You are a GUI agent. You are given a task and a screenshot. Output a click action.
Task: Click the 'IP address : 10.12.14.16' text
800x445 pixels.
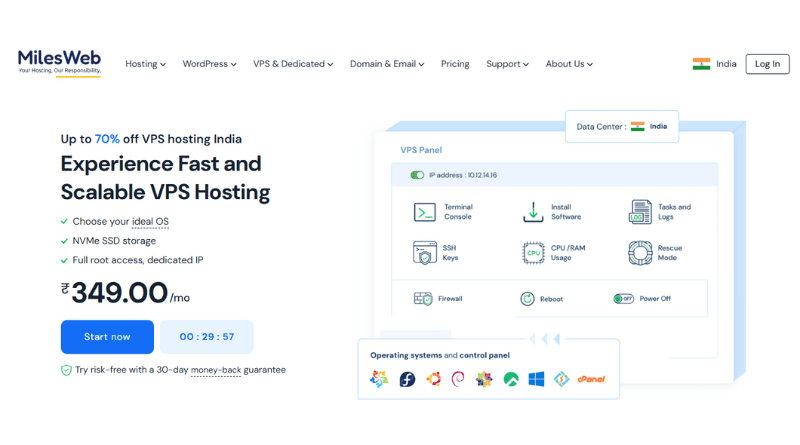click(463, 175)
